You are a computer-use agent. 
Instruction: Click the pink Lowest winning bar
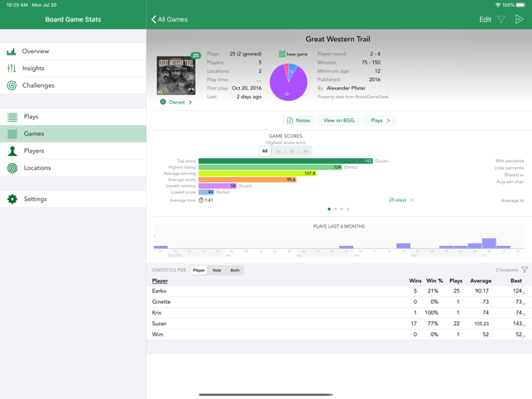point(218,186)
